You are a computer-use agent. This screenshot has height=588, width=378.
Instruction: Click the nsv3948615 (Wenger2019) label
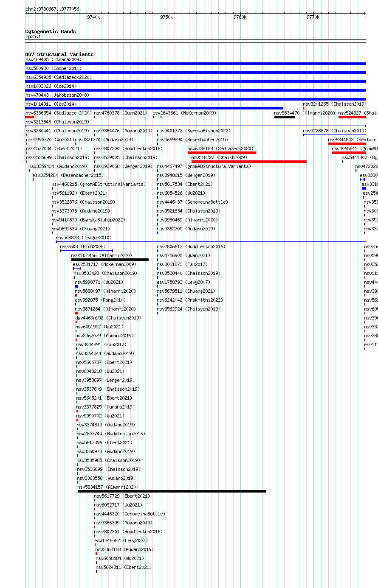click(x=186, y=175)
